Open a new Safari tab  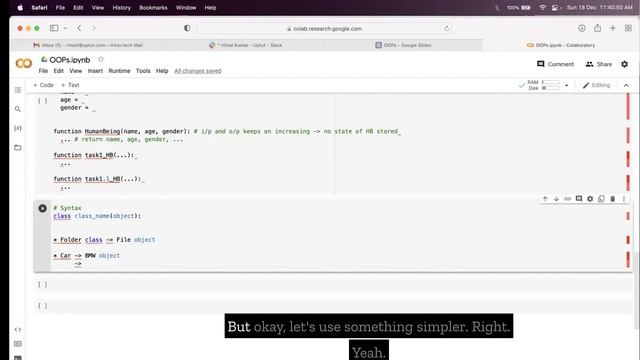click(613, 28)
